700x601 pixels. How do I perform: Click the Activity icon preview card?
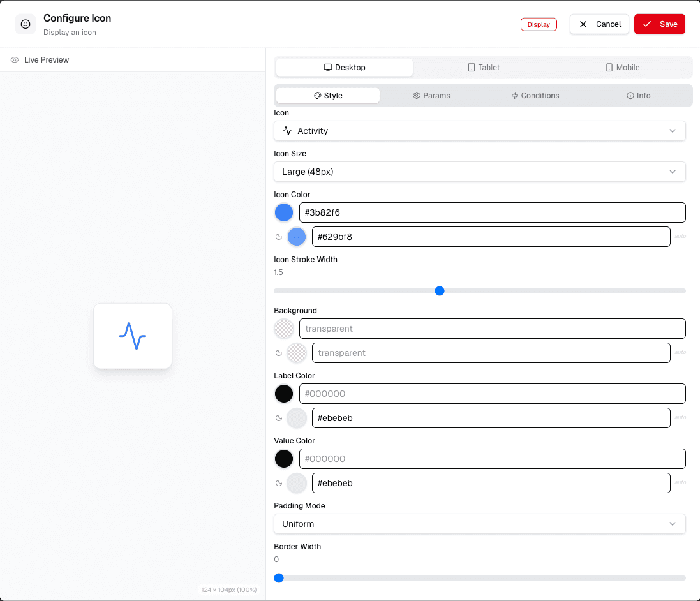click(x=133, y=336)
